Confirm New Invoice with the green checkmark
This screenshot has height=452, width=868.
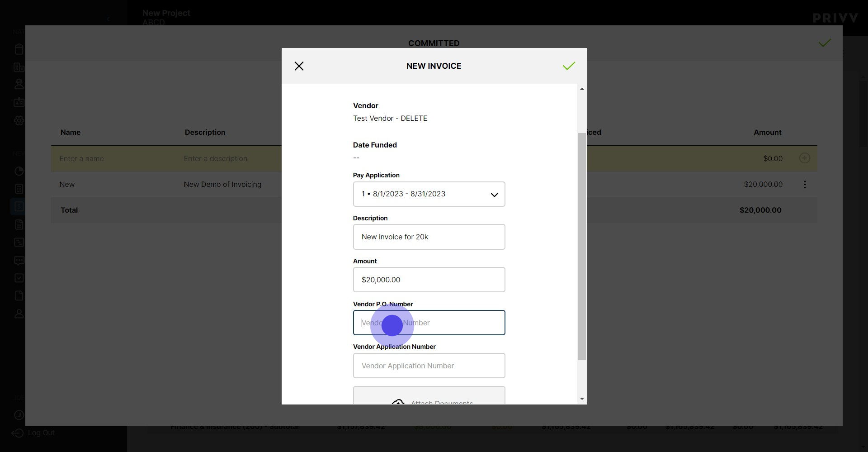pyautogui.click(x=569, y=66)
